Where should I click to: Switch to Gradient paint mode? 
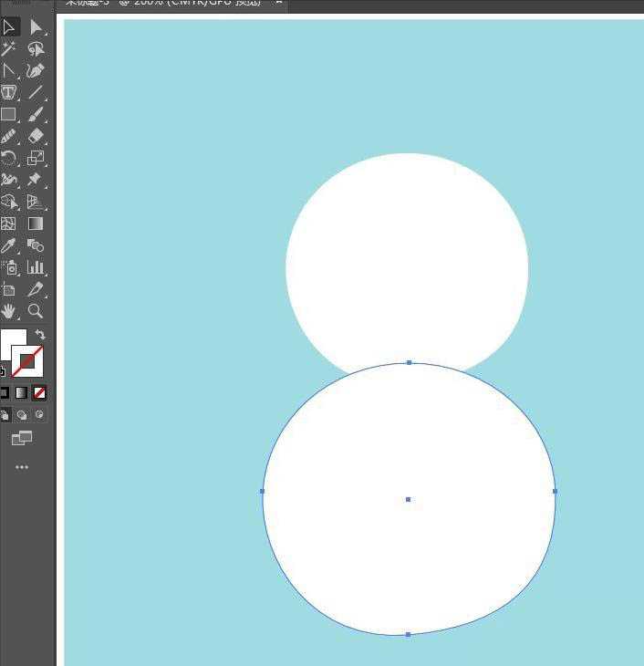click(x=21, y=393)
